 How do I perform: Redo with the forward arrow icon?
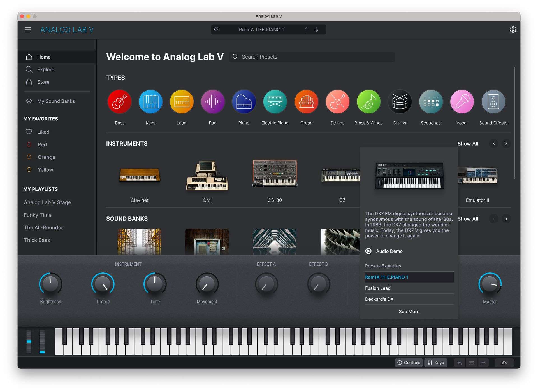483,363
